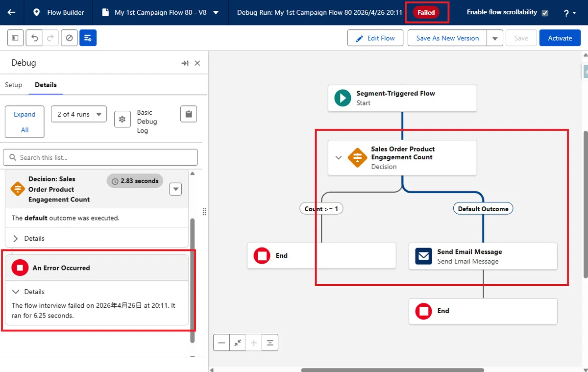Activate the flow
This screenshot has width=588, height=372.
point(560,38)
